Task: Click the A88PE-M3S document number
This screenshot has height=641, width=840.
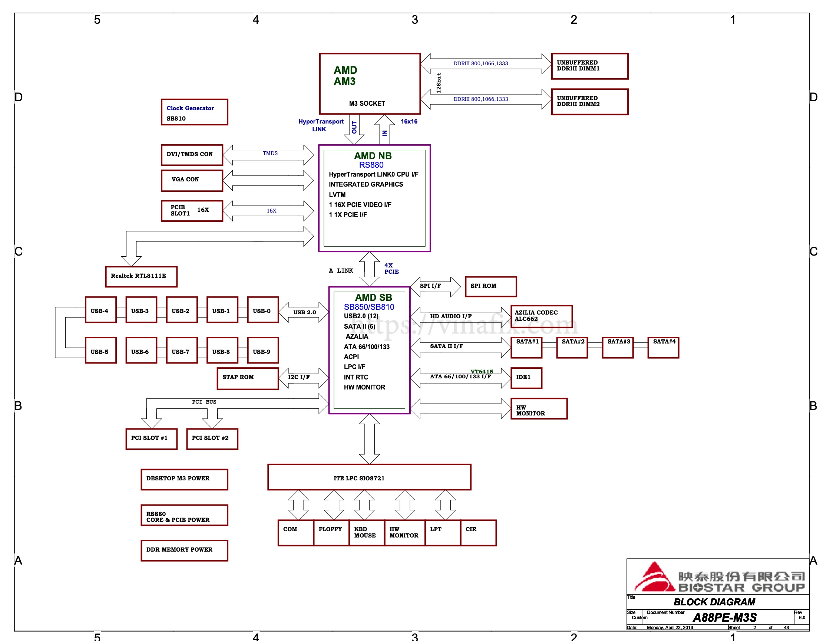Action: 724,617
